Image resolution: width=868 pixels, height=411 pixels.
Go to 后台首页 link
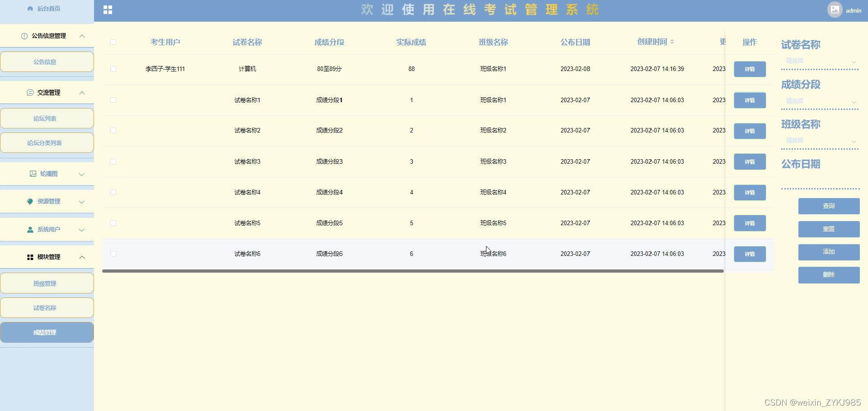49,9
